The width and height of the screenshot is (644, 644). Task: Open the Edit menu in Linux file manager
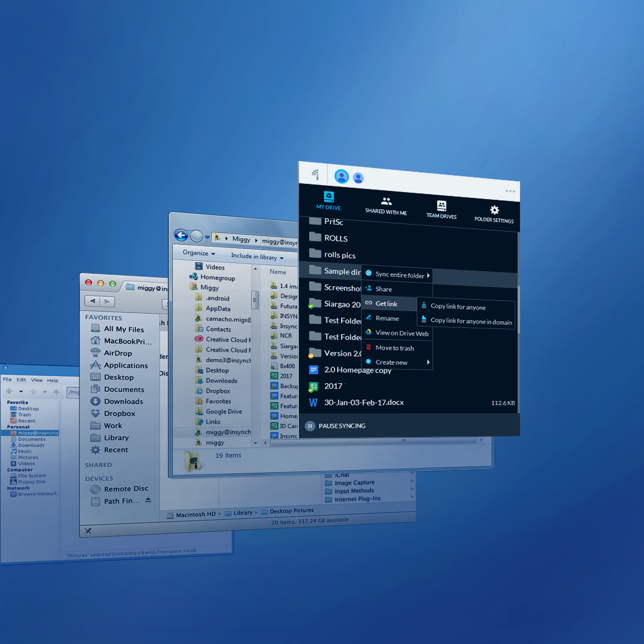(x=21, y=379)
